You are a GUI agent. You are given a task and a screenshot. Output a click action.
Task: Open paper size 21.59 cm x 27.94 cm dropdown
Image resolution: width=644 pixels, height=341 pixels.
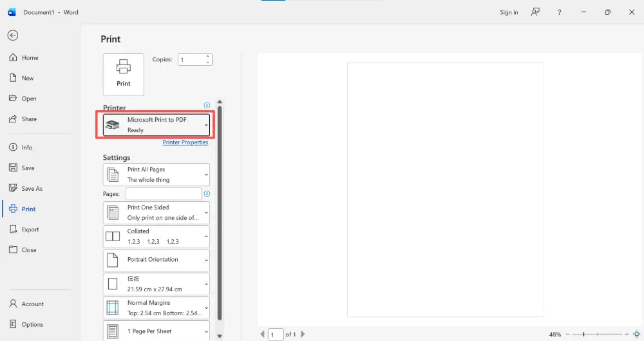pos(156,284)
